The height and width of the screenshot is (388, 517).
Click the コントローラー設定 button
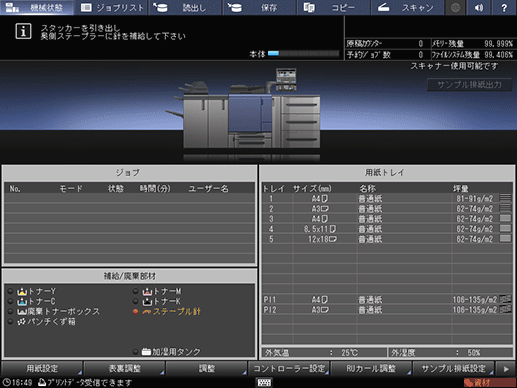[x=289, y=368]
